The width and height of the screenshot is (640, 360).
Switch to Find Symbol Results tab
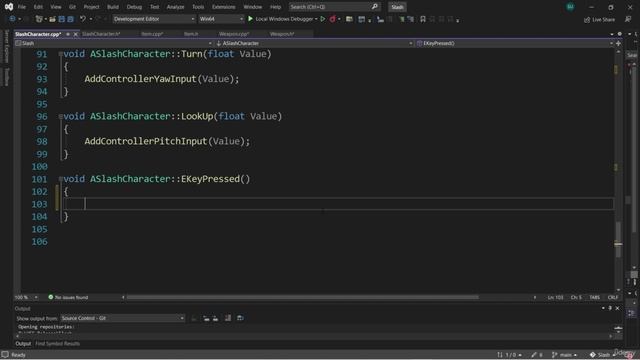[x=58, y=344]
